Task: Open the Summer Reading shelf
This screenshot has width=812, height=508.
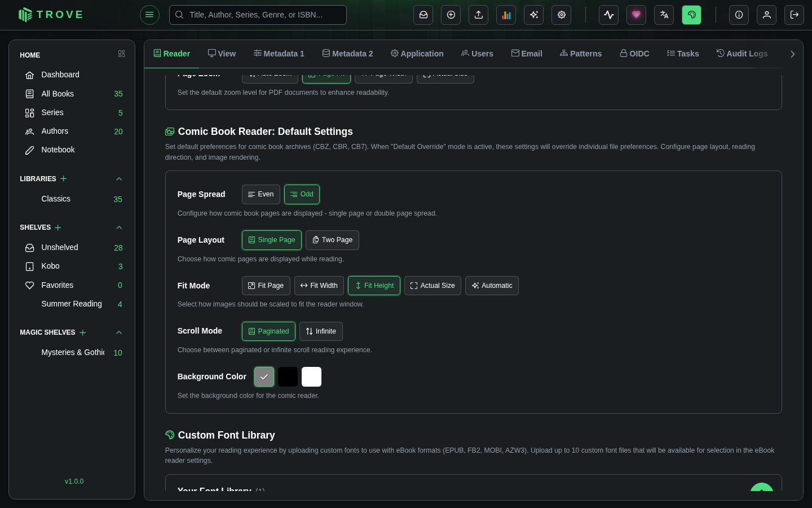Action: [72, 304]
